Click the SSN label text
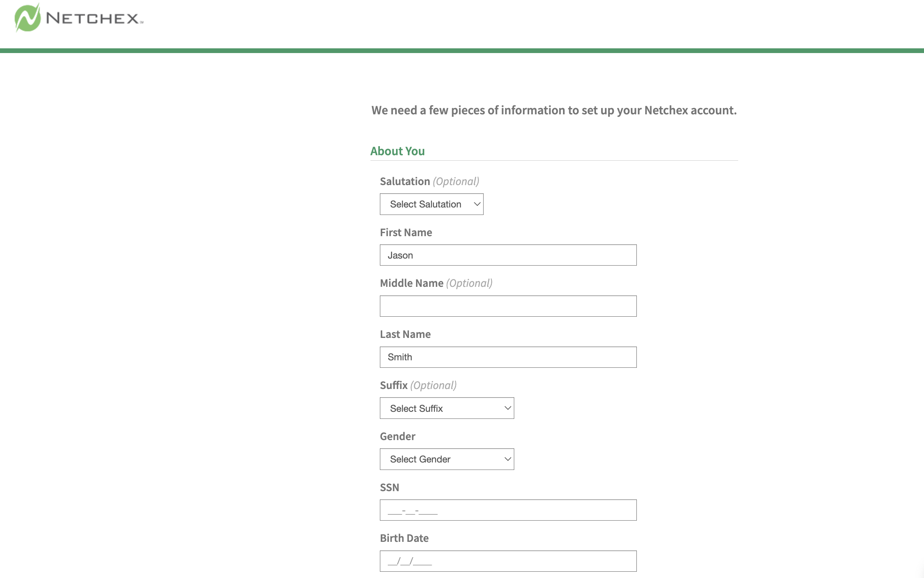The width and height of the screenshot is (924, 578). point(389,488)
